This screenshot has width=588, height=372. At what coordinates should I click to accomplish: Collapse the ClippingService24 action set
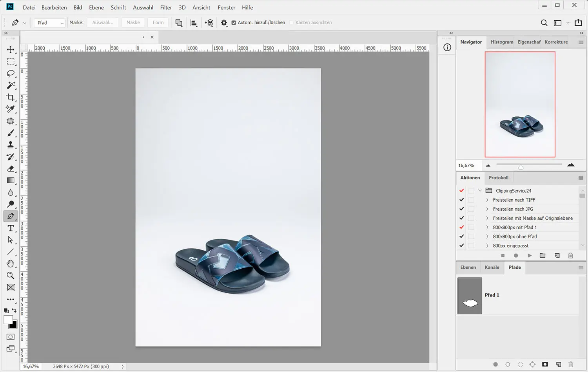point(480,191)
